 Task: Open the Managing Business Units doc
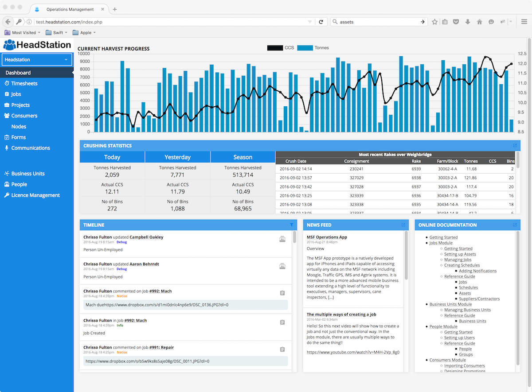tap(467, 310)
